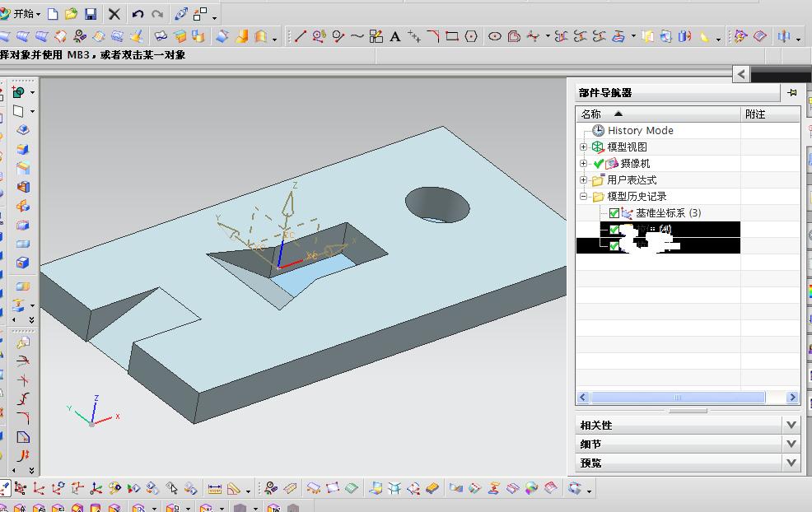Select the Arc/Circle tool
This screenshot has height=512, width=812.
click(338, 36)
